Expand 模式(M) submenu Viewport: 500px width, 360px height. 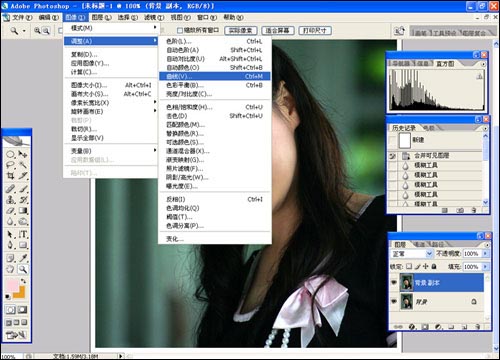111,28
